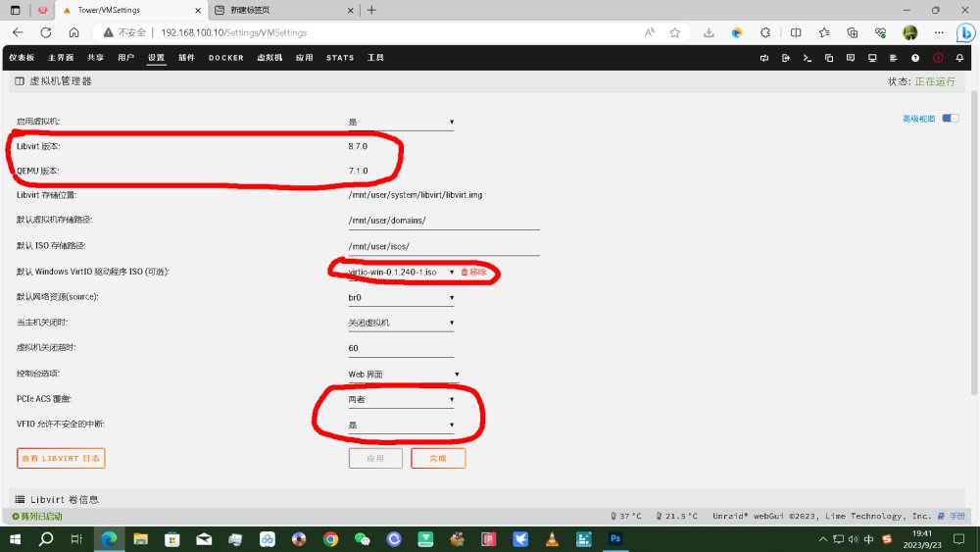
Task: Click the page vertical scrollbar
Action: 974,243
